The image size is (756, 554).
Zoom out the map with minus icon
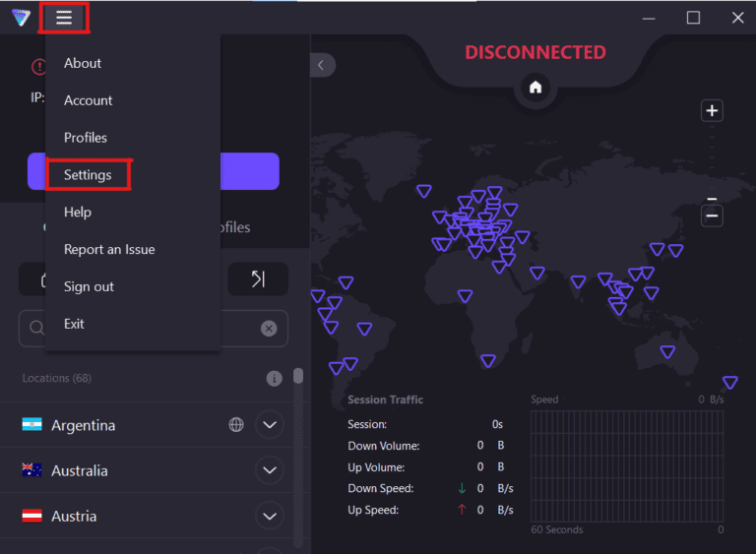tap(712, 215)
